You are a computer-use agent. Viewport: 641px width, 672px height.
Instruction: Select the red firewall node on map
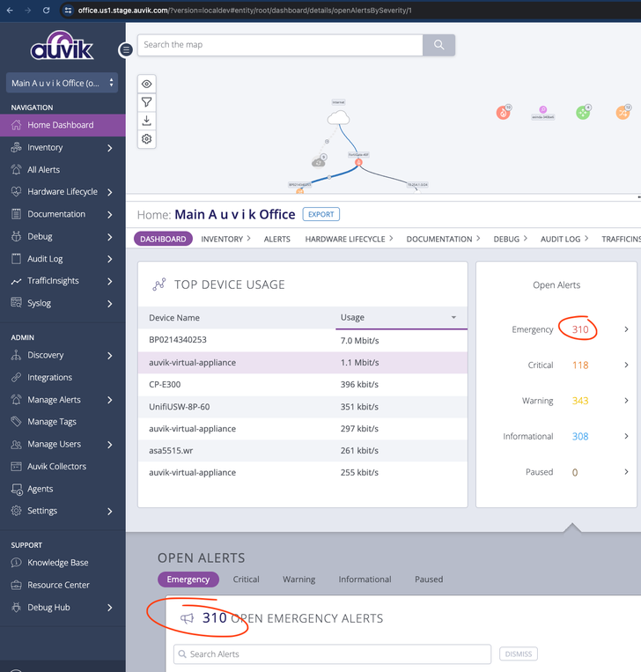click(x=358, y=162)
